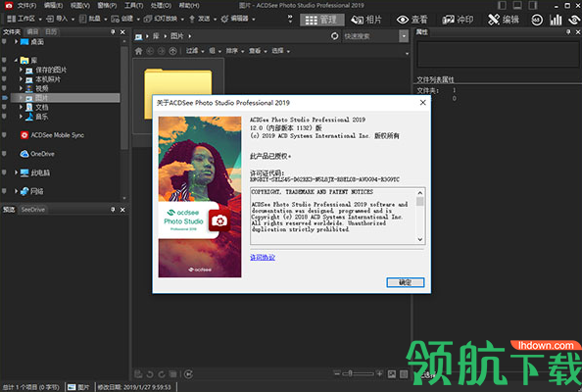The width and height of the screenshot is (582, 392).
Task: Switch to the 日历 (Calendar) tab
Action: tap(51, 32)
